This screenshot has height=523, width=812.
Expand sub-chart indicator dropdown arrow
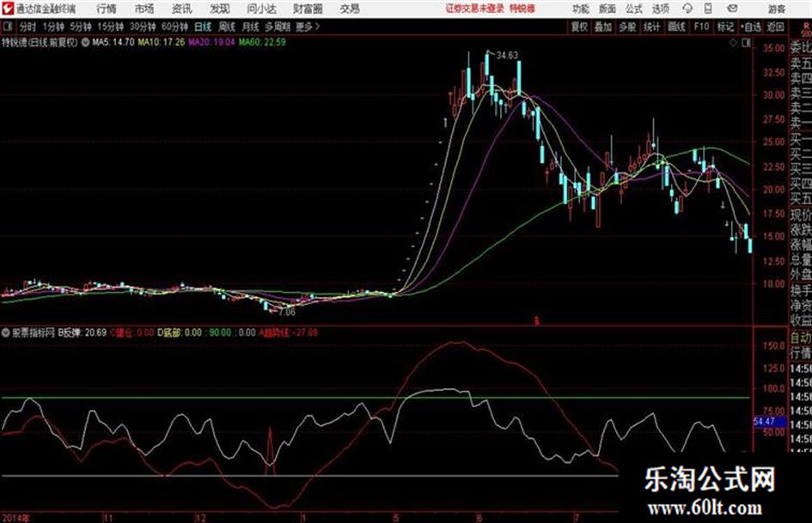click(x=6, y=333)
